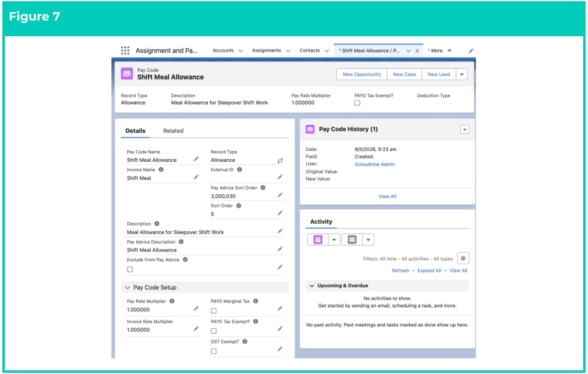Edit the PAYG Marginal Tax pencil
Screen dimensions: 588x374
(x=280, y=309)
